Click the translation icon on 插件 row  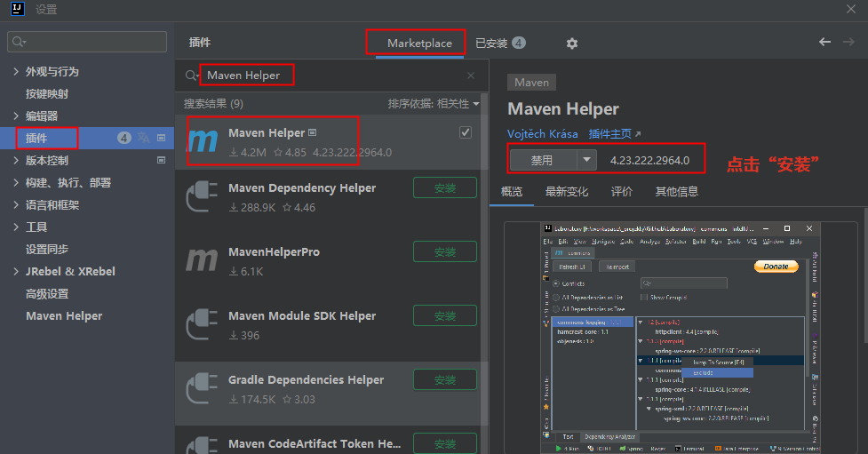click(x=143, y=138)
